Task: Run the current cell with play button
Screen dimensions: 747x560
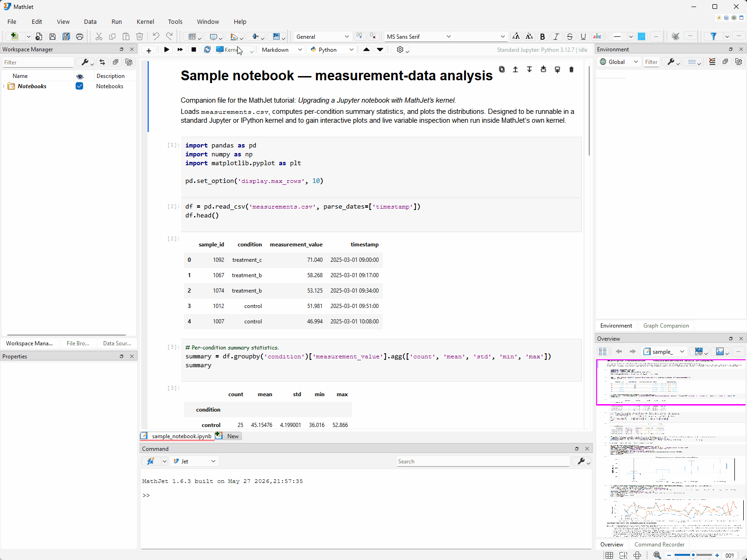Action: tap(167, 49)
